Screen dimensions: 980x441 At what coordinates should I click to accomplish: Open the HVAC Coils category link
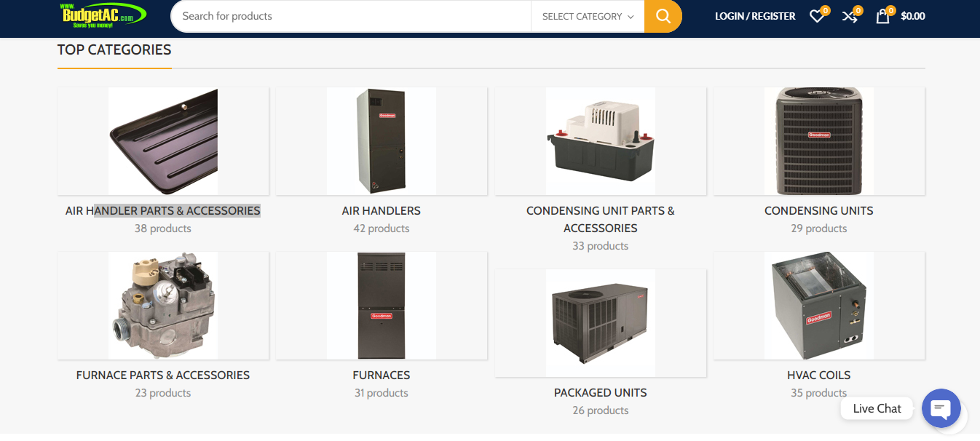819,375
